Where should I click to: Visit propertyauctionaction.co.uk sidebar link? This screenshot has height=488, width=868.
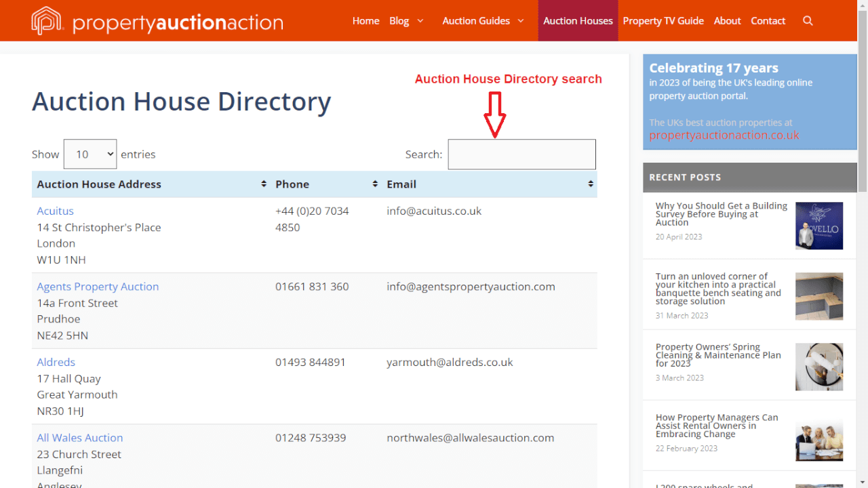724,136
